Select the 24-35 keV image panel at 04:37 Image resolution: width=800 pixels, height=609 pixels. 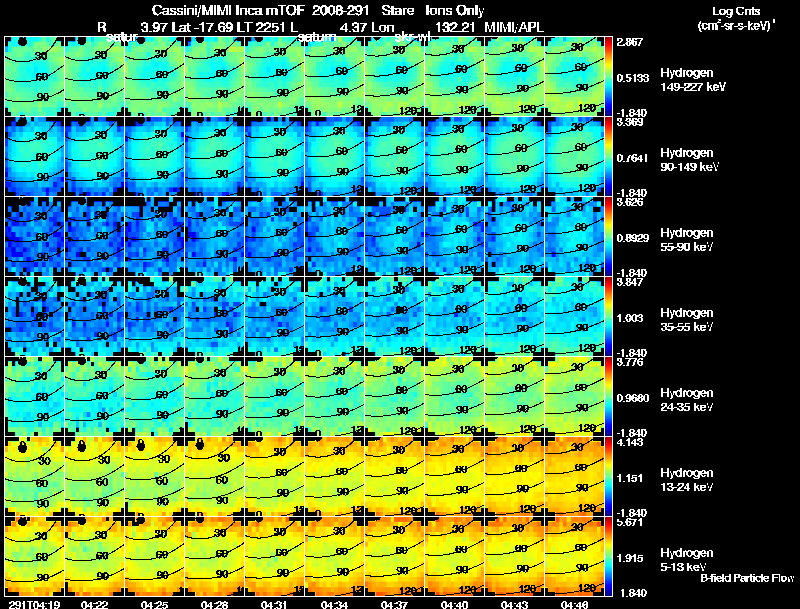click(x=394, y=397)
